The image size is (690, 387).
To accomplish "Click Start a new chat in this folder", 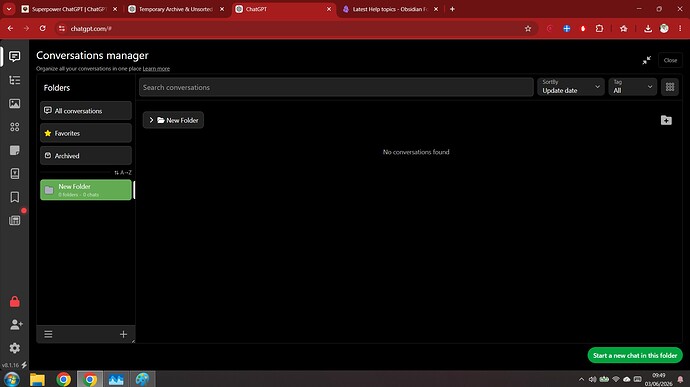I will click(635, 355).
